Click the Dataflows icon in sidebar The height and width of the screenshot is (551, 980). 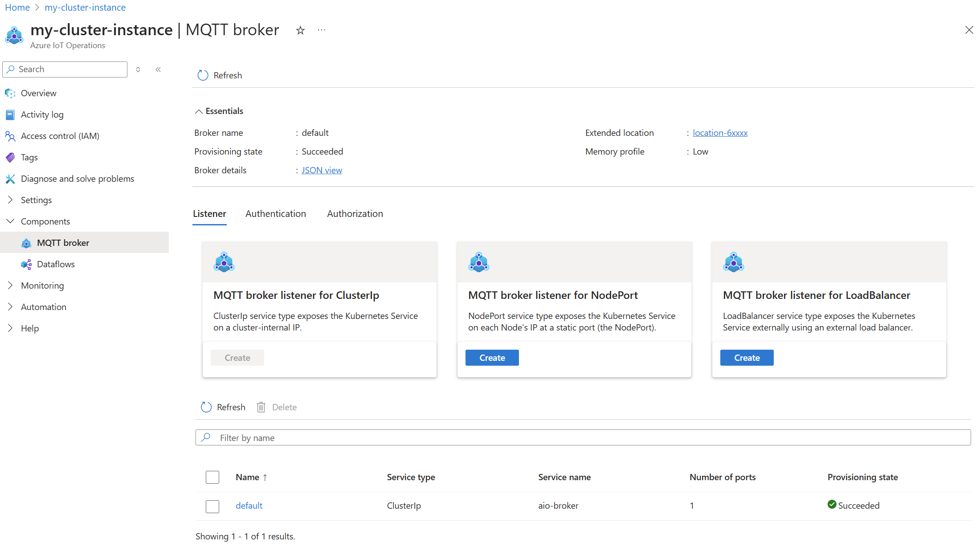click(x=25, y=264)
